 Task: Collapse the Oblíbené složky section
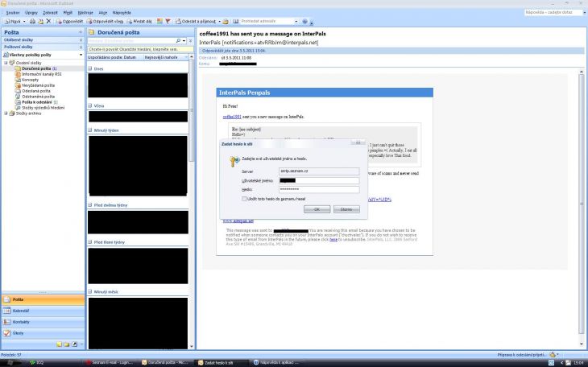[x=81, y=39]
